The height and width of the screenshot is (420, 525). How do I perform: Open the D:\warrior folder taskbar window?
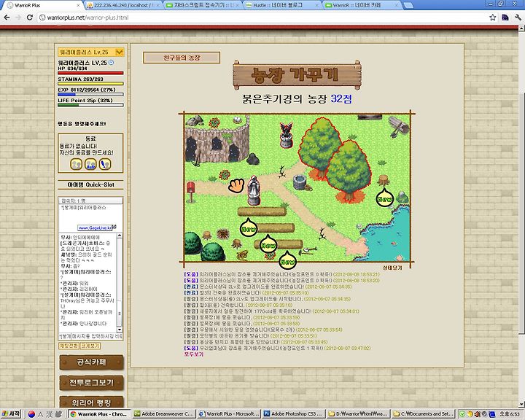[x=358, y=414]
